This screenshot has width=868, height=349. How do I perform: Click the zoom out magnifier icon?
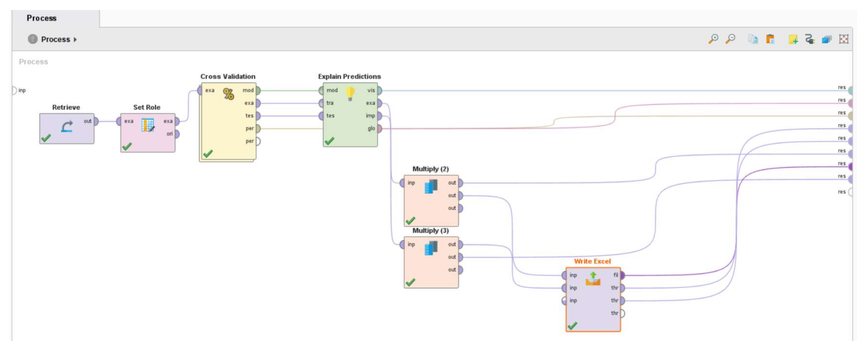click(730, 39)
